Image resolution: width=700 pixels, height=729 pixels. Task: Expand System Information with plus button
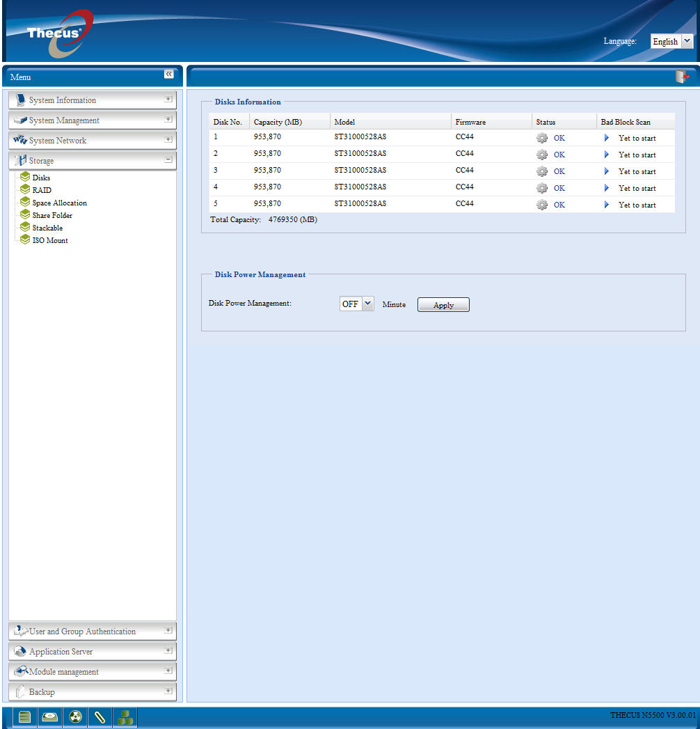tap(168, 99)
